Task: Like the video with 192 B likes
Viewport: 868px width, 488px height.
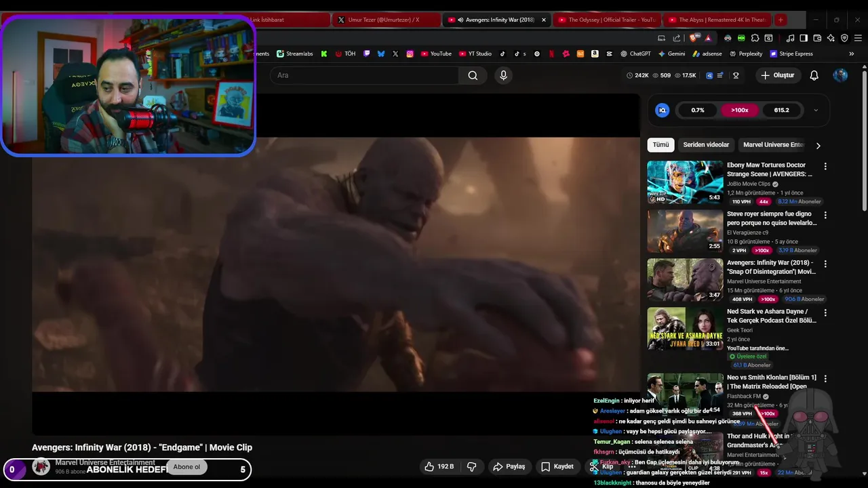Action: [x=439, y=466]
